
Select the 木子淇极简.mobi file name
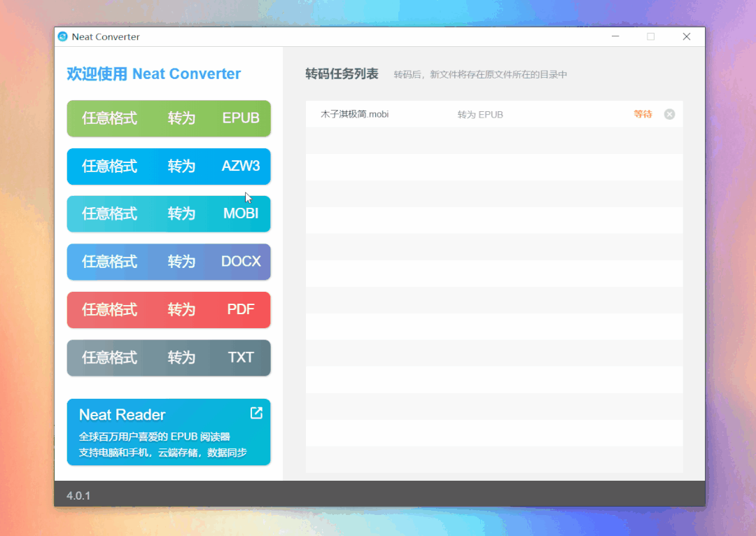coord(354,114)
